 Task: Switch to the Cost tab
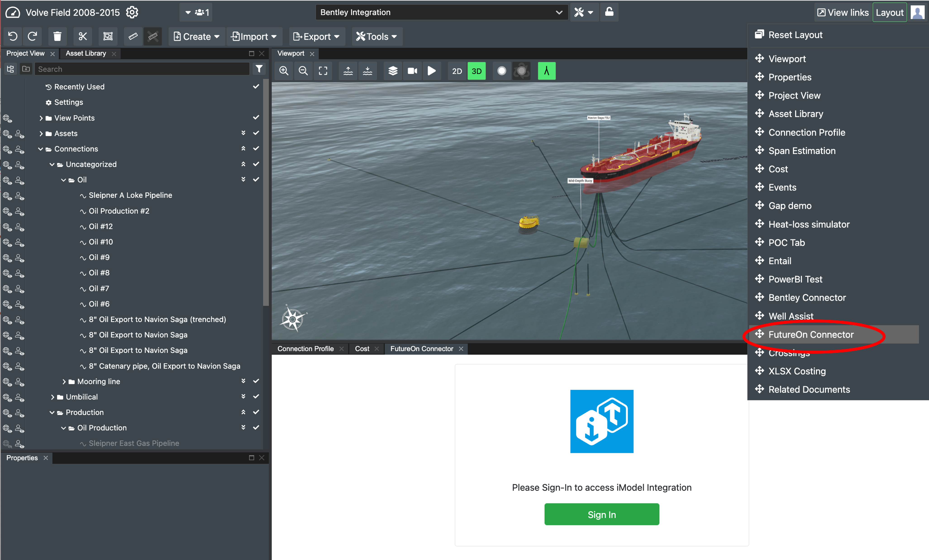(362, 349)
